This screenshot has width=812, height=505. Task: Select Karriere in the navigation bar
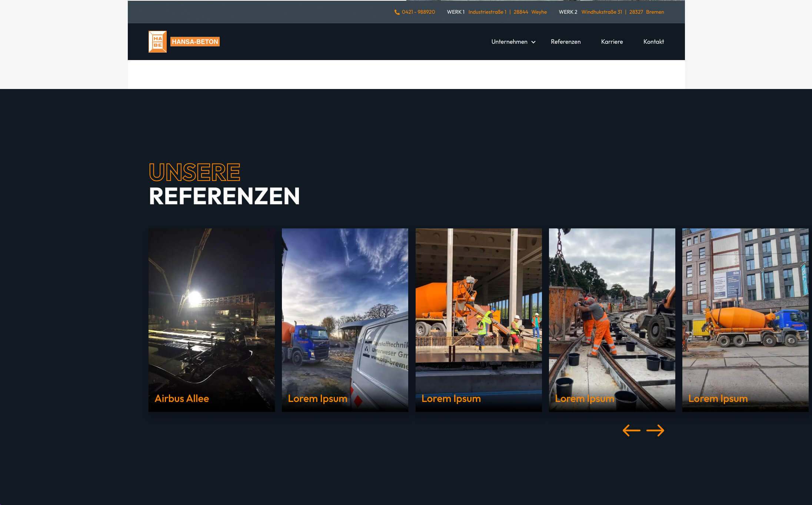(x=612, y=42)
